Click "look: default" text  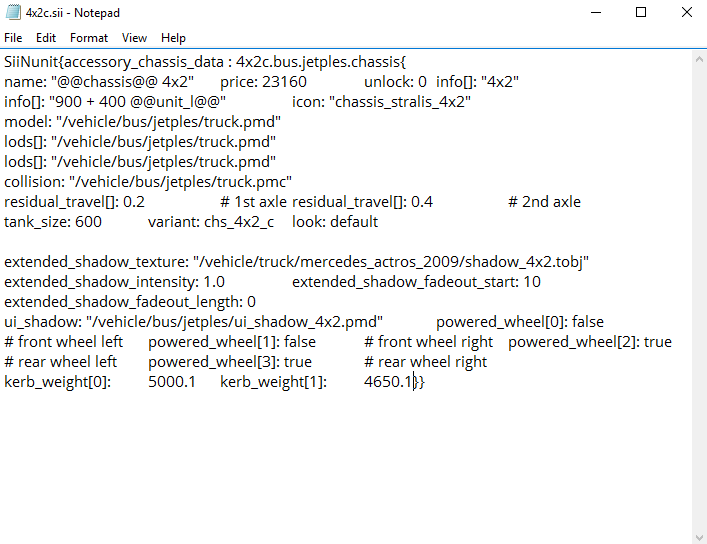pos(335,222)
